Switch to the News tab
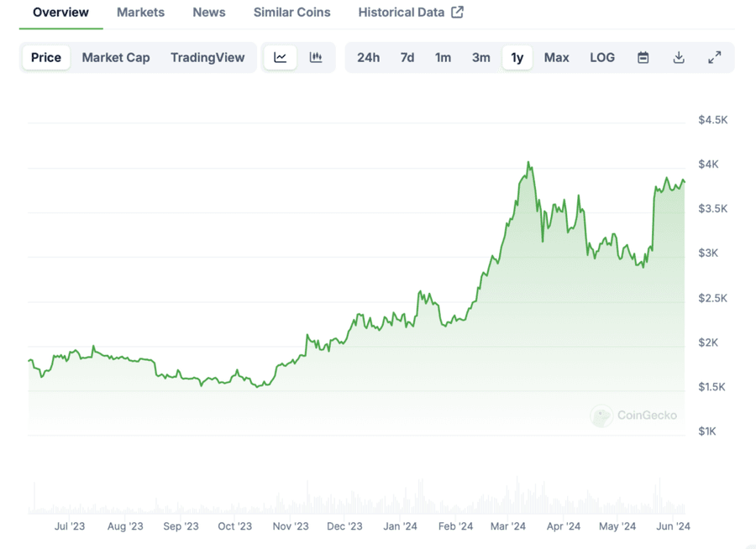The height and width of the screenshot is (549, 756). pyautogui.click(x=208, y=12)
